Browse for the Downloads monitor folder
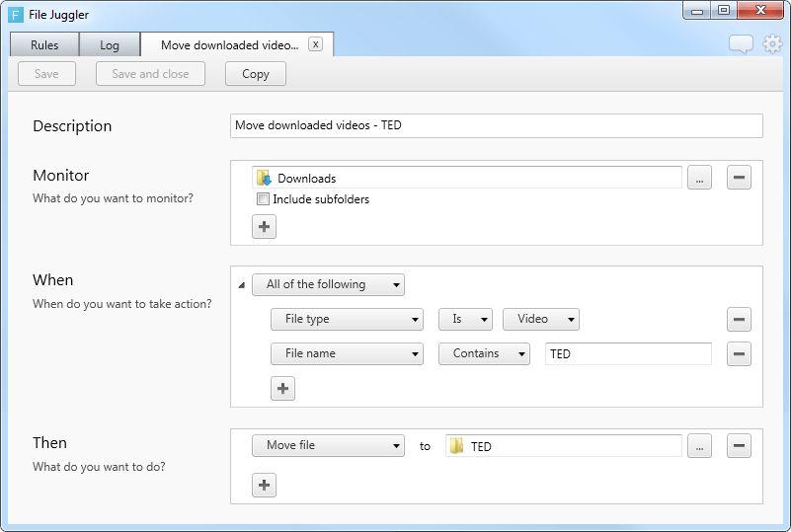 (x=699, y=178)
